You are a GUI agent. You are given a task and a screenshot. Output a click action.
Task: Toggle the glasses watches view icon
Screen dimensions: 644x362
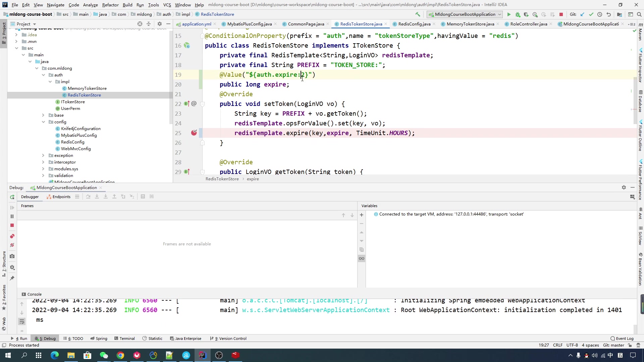click(x=362, y=258)
